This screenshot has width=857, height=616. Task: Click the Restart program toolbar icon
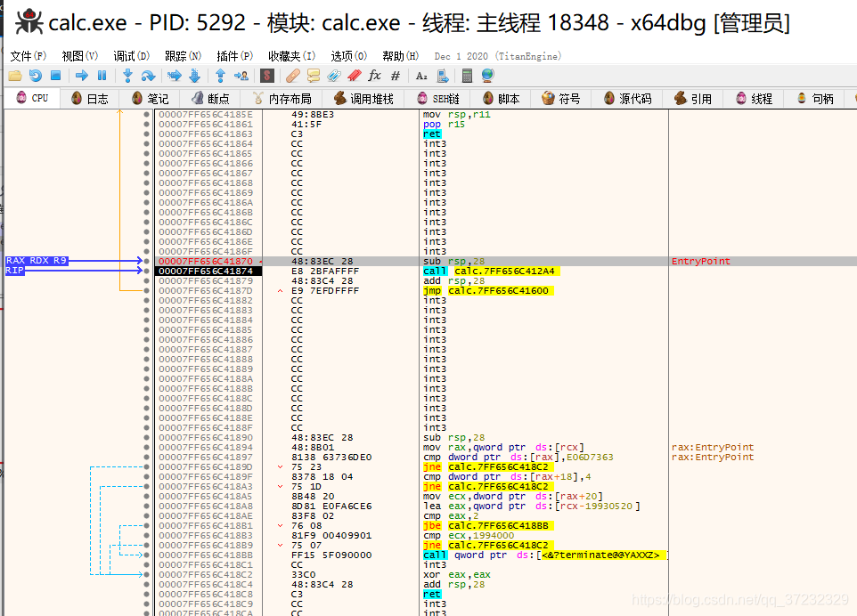point(36,76)
